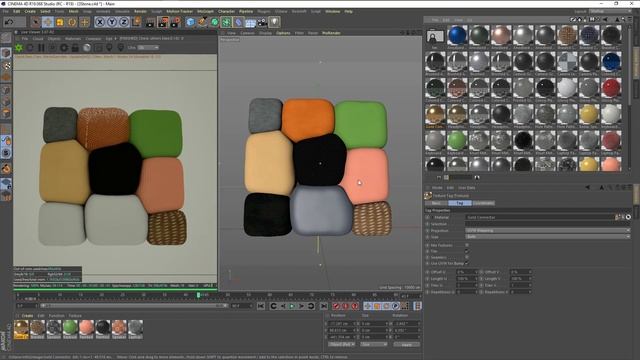Toggle the Seamless checkbox
Viewport: 640px width, 360px height.
[x=467, y=257]
